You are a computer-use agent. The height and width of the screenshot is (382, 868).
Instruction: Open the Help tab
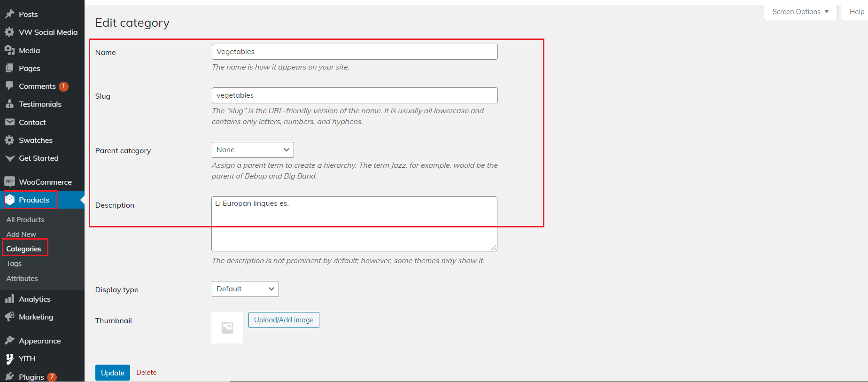tap(857, 12)
